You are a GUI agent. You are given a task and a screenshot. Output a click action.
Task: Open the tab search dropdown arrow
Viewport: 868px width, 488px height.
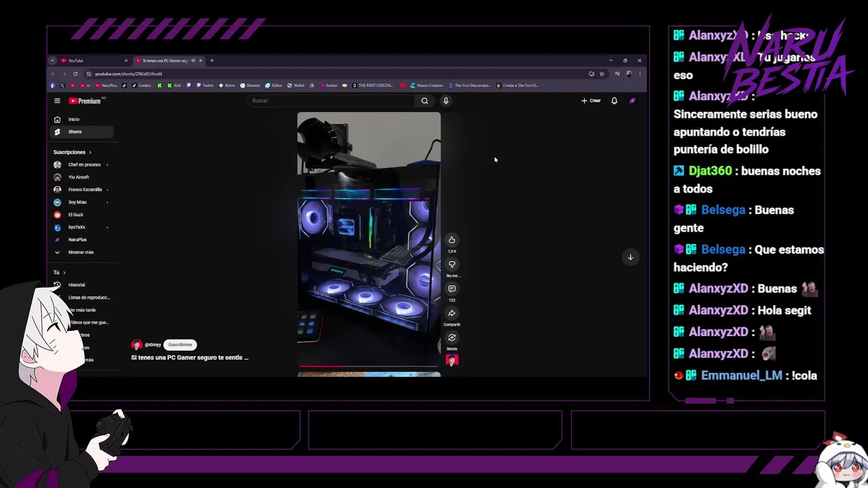52,60
